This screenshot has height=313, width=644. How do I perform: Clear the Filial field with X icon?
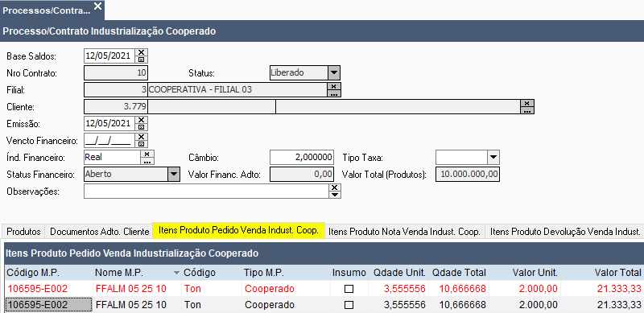click(333, 86)
